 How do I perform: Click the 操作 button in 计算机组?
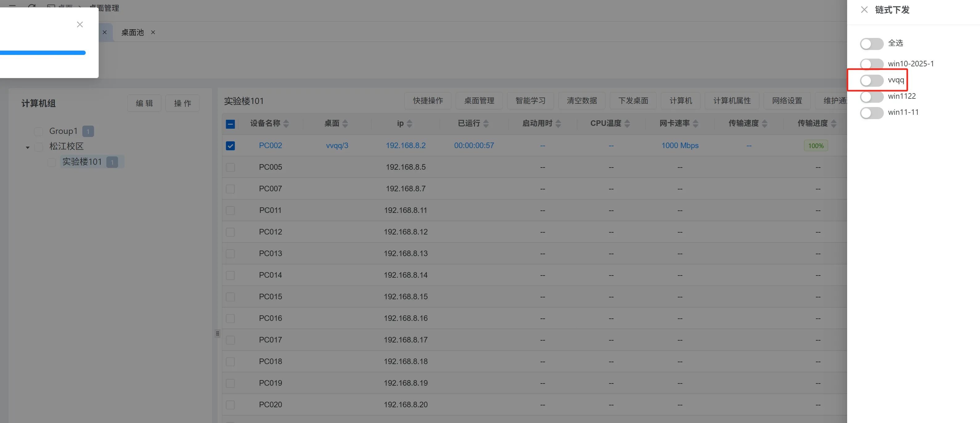tap(182, 103)
